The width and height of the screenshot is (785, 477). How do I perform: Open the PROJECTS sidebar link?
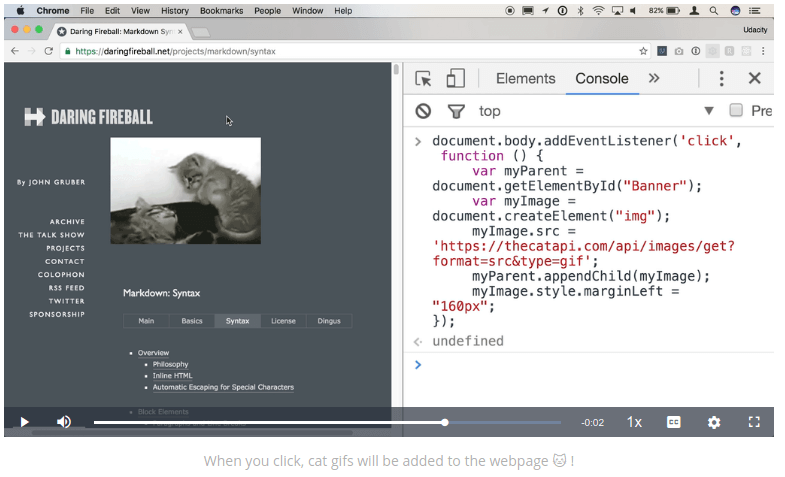point(66,248)
